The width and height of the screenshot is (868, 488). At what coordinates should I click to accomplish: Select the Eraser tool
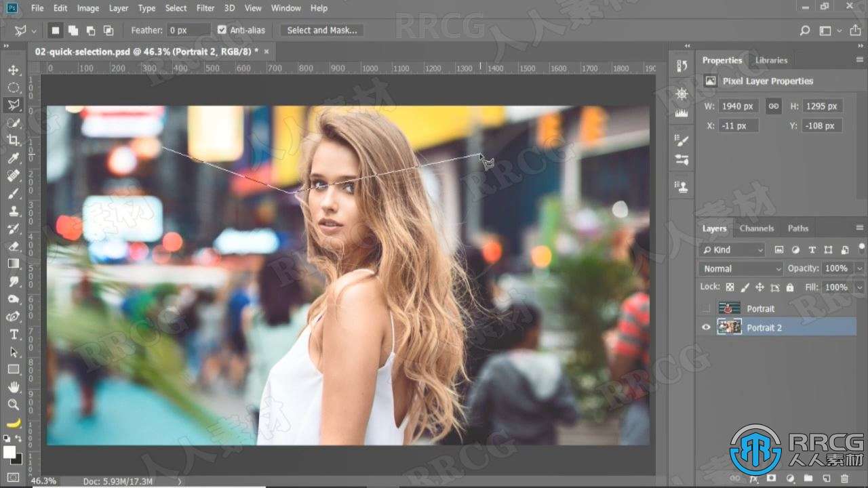click(x=14, y=246)
